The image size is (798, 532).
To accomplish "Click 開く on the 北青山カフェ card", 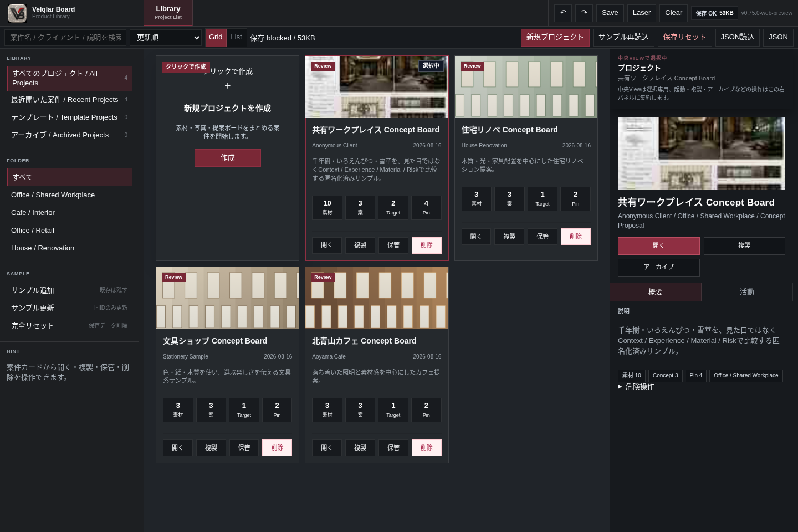I will (x=327, y=448).
